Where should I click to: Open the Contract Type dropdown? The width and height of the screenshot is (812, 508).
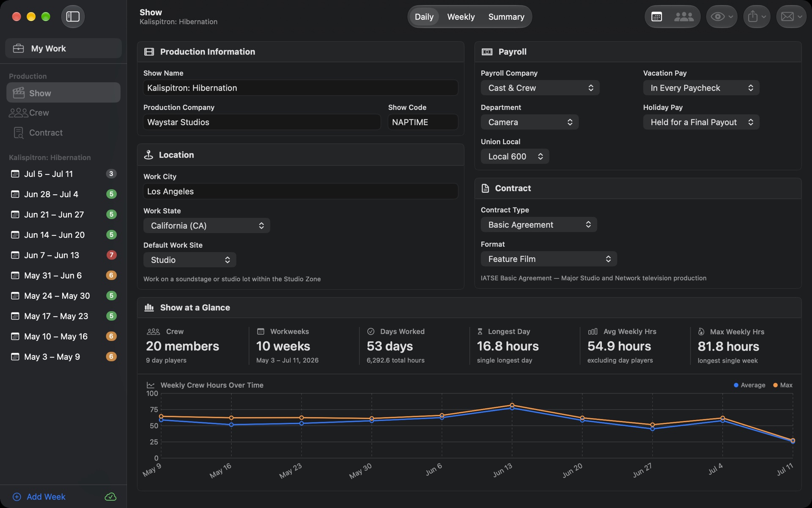[539, 225]
